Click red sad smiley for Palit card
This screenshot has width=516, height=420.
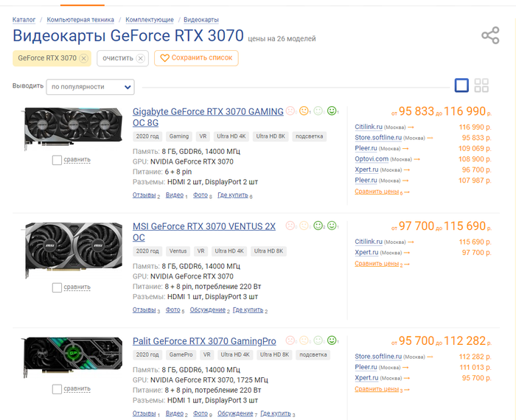[x=290, y=340]
